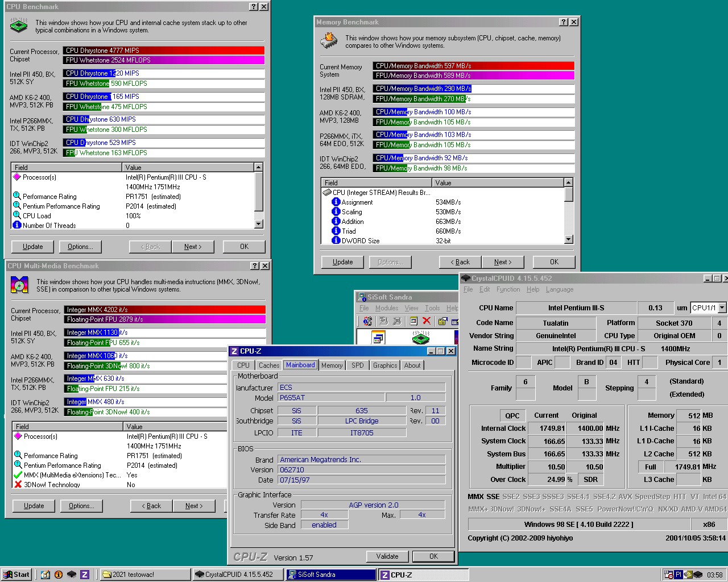Click the second greyed computer icon in Sandra toolbar

(397, 321)
